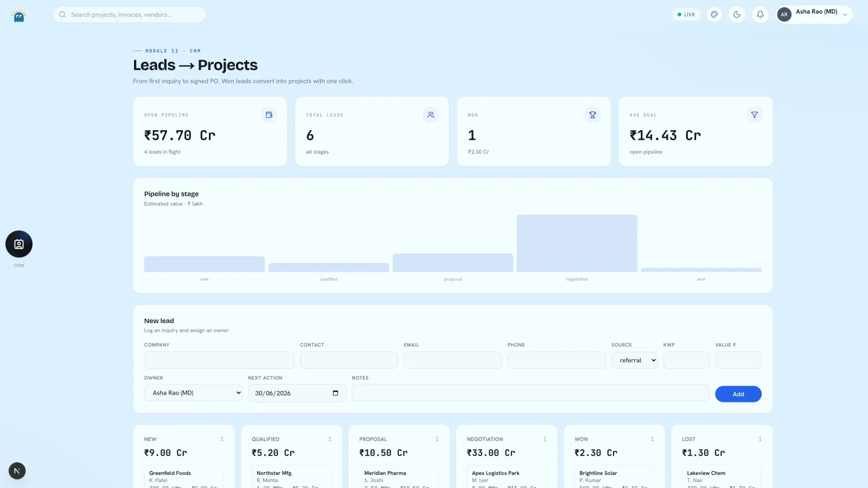Image resolution: width=868 pixels, height=488 pixels.
Task: Open the Greenfield Foods lead card
Action: [184, 477]
